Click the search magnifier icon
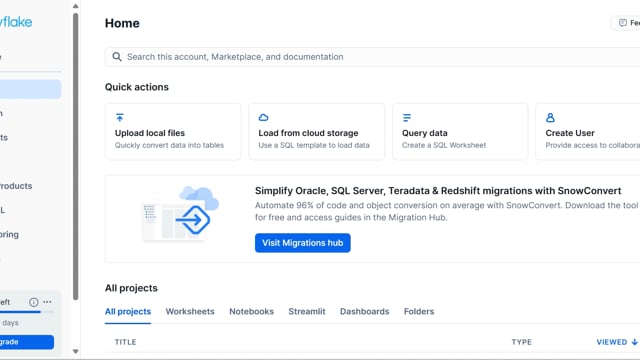640x360 pixels. (x=117, y=57)
